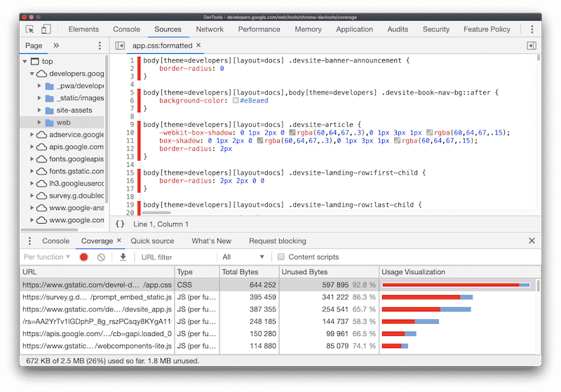Click the inspect element picker icon
This screenshot has height=392, width=561.
(x=30, y=29)
